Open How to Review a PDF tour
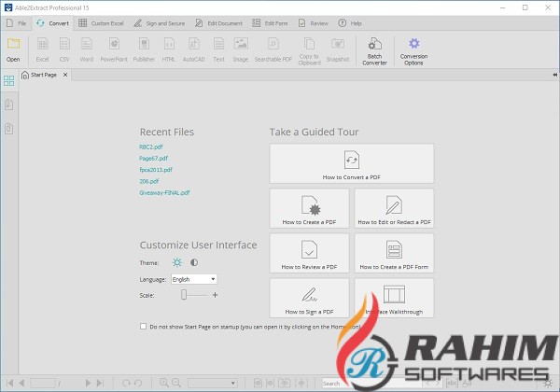Image resolution: width=560 pixels, height=392 pixels. pyautogui.click(x=309, y=253)
